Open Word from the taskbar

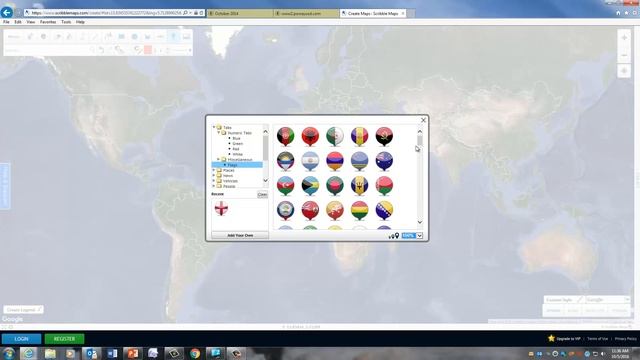(x=112, y=353)
